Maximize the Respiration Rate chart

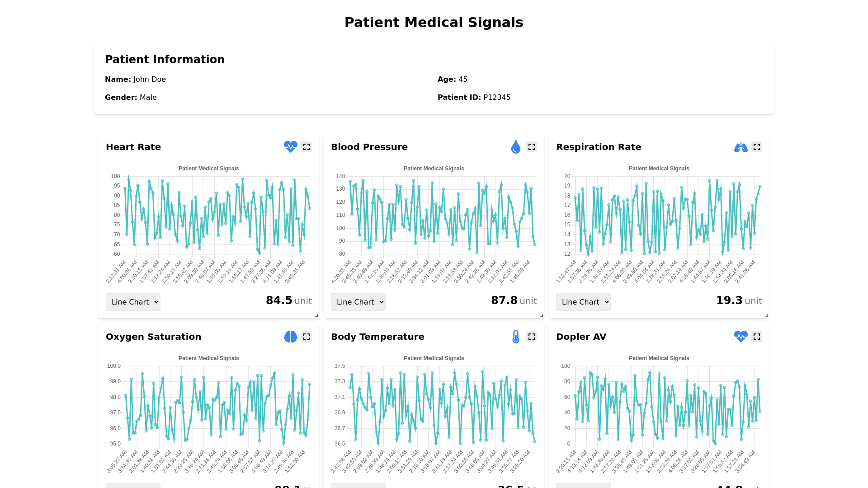757,147
